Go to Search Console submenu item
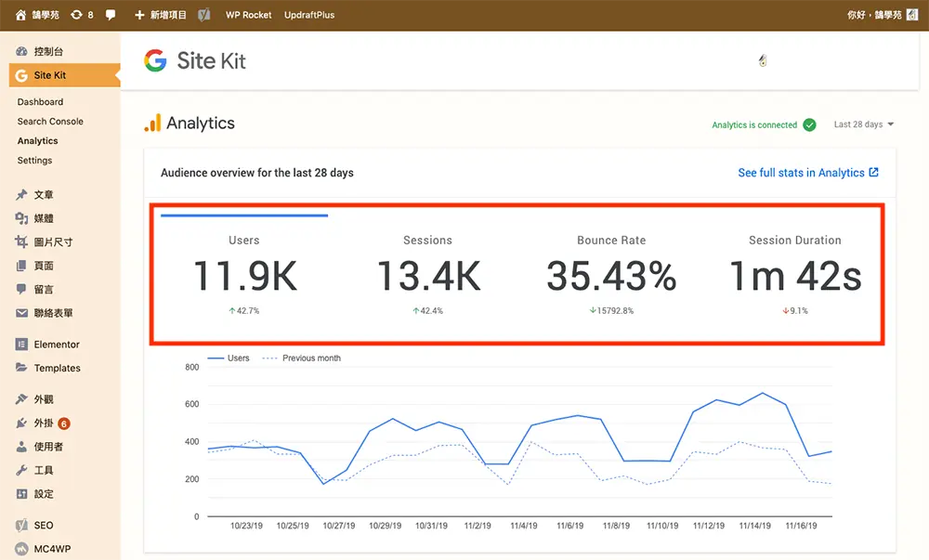 point(50,122)
